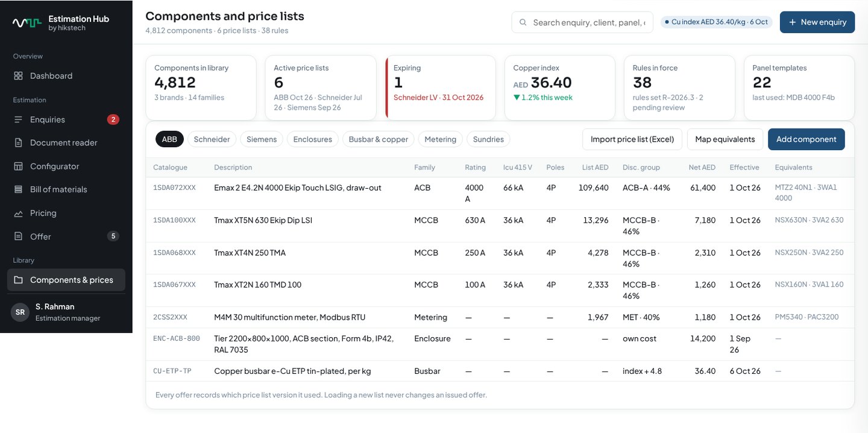868x433 pixels.
Task: Click the Configurator layout icon
Action: (18, 166)
